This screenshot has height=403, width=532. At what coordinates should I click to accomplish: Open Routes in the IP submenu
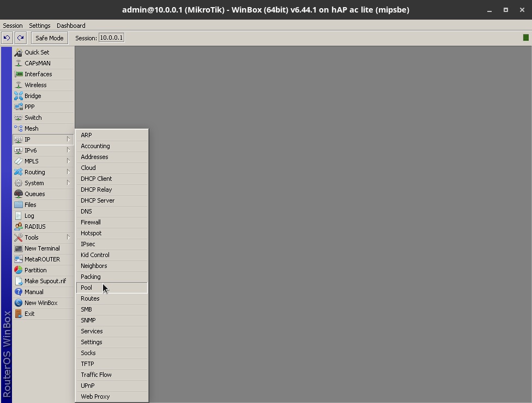112,298
